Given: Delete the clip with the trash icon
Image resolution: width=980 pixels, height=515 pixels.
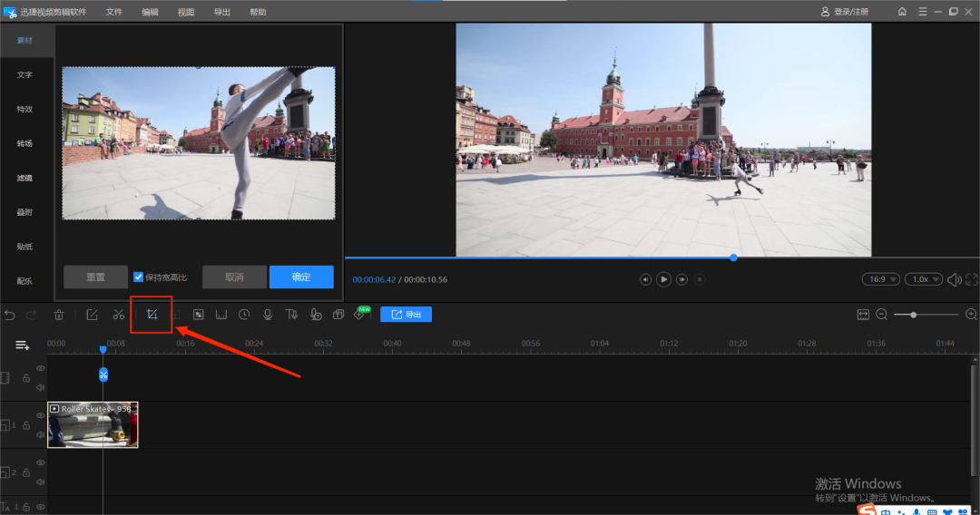Looking at the screenshot, I should tap(59, 315).
